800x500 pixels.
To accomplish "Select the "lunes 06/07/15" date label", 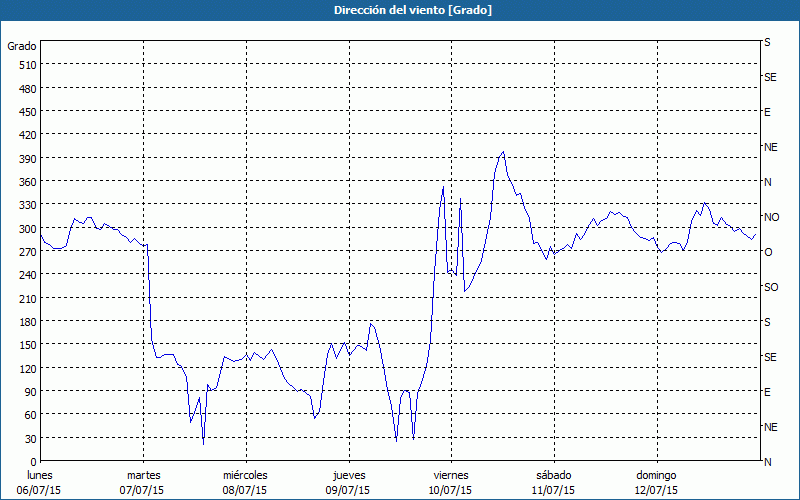I will (x=40, y=483).
